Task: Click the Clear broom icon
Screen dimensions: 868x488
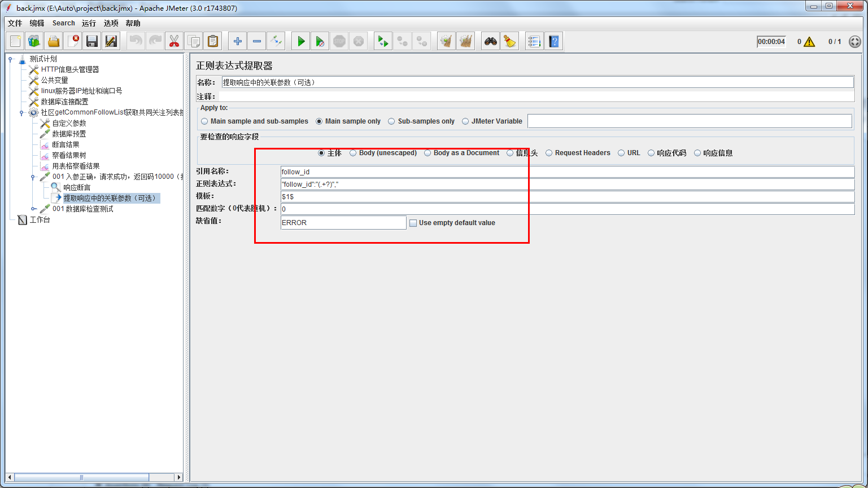Action: tap(446, 41)
